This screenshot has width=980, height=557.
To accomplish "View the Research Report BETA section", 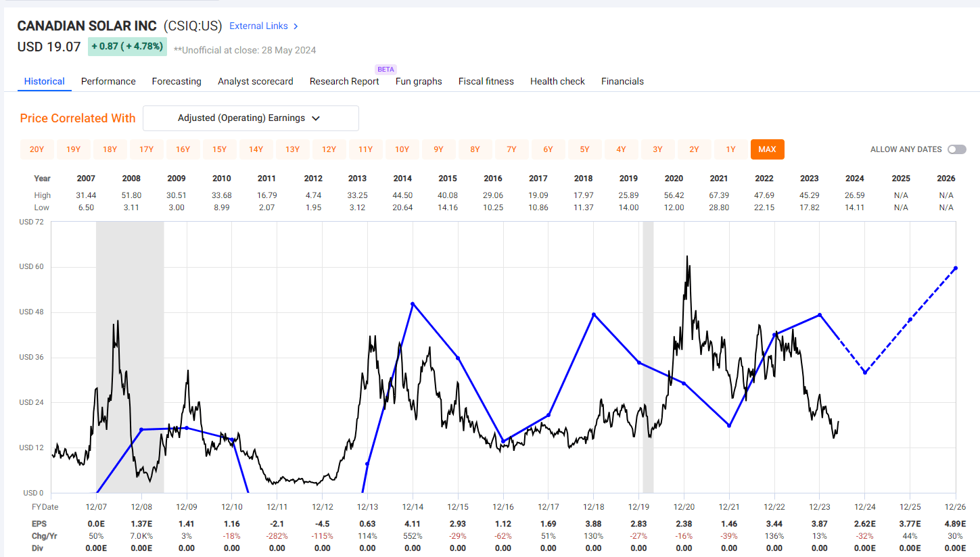I will [344, 81].
